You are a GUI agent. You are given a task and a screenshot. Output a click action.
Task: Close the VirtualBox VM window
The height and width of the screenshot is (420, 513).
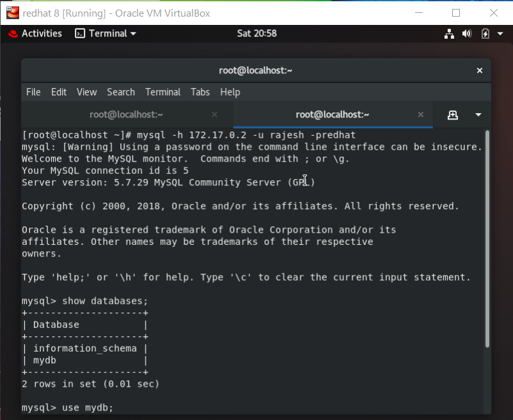coord(494,13)
